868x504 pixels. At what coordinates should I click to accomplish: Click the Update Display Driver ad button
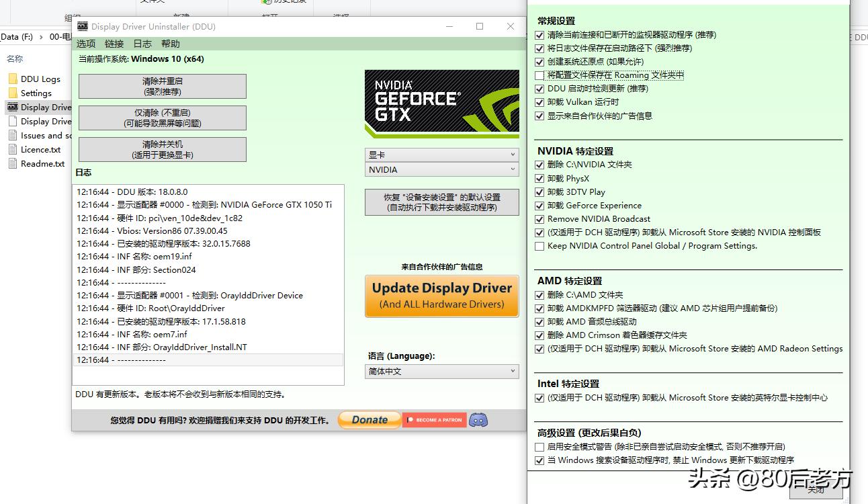[x=441, y=296]
